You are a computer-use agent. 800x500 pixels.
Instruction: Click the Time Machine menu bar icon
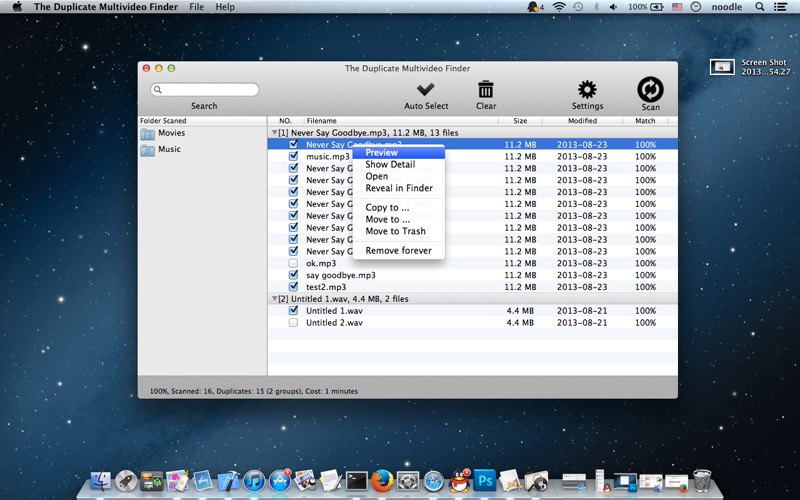(578, 7)
